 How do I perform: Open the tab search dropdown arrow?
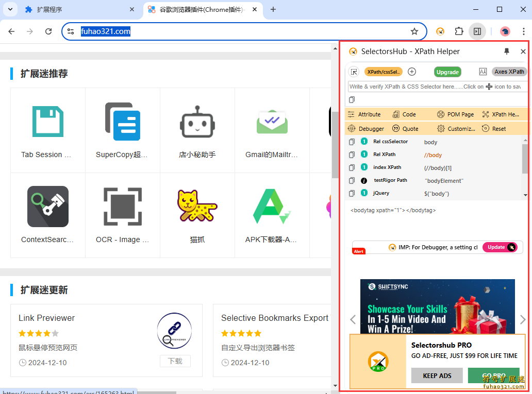[10, 9]
